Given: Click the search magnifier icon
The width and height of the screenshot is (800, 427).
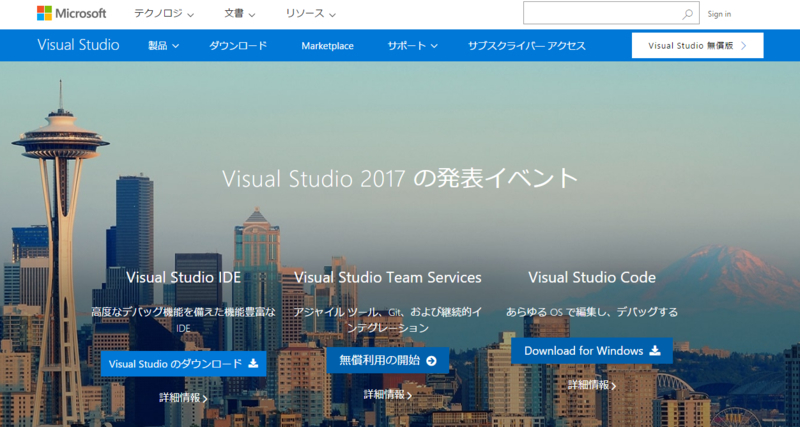Looking at the screenshot, I should coord(688,14).
